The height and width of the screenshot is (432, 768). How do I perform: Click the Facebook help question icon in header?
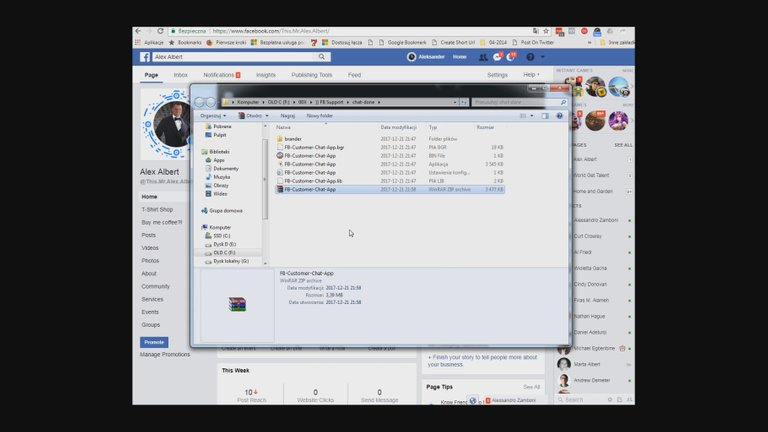click(x=531, y=57)
